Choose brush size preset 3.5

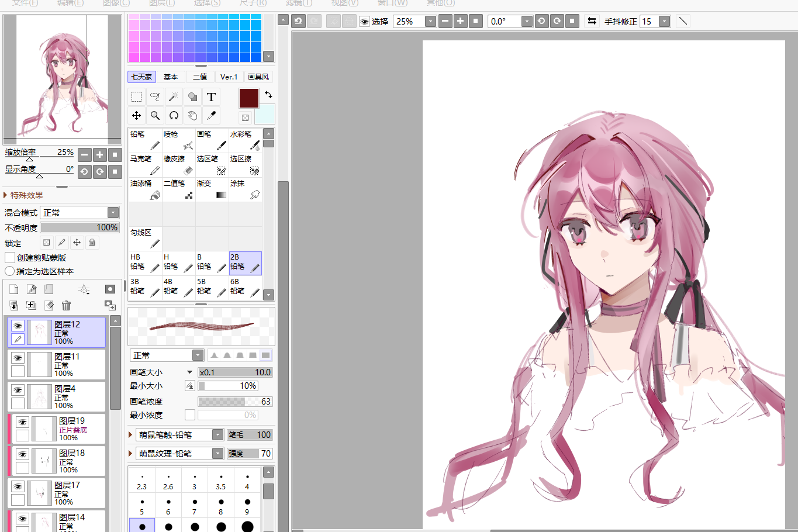click(x=221, y=481)
